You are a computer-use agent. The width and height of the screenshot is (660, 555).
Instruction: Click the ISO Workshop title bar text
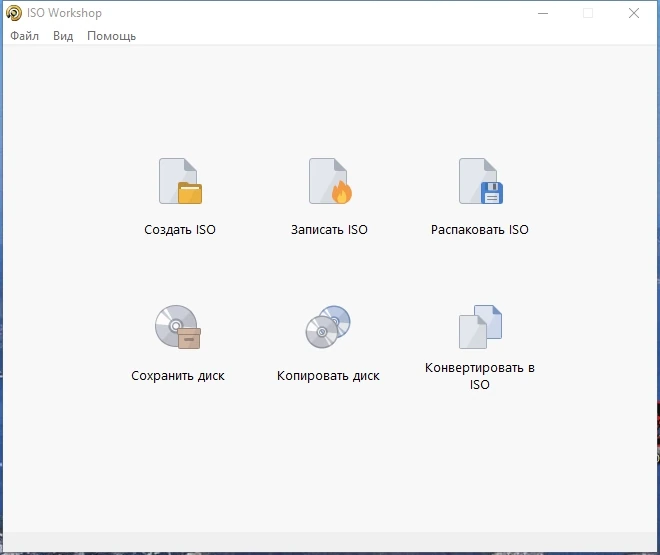click(x=64, y=13)
